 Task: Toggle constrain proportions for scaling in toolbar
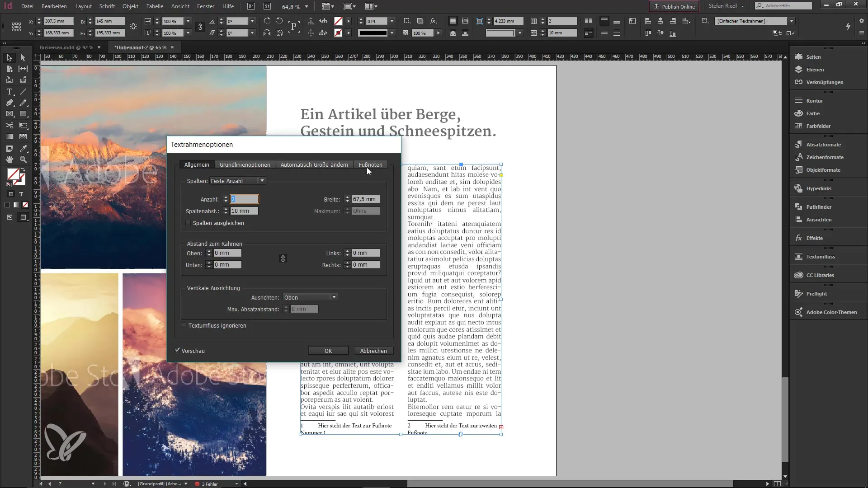[x=200, y=27]
